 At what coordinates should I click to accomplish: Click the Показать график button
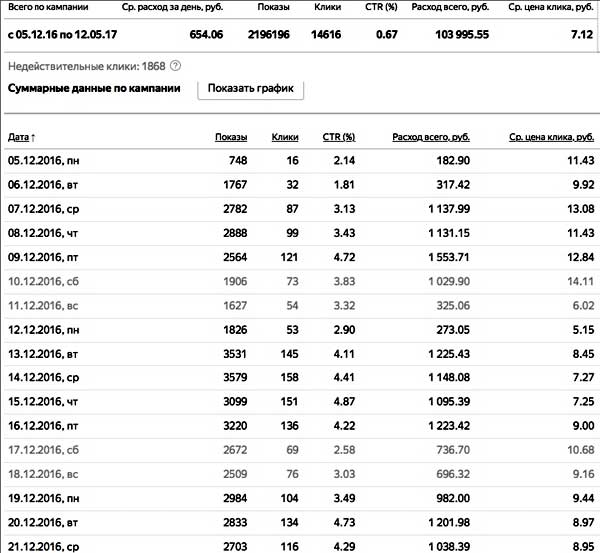tap(251, 89)
